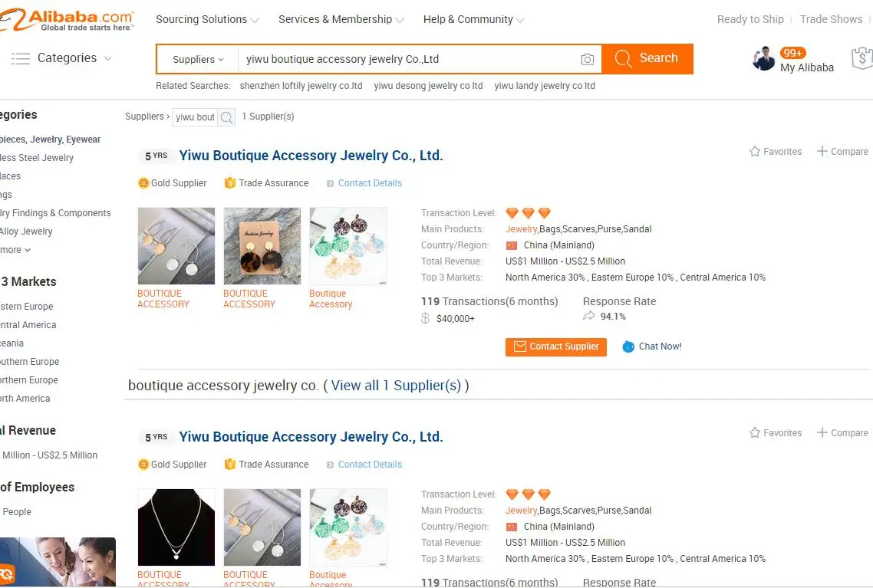Screen dimensions: 873x588
Task: Click the magnifier icon in suppliers breadcrumb search
Action: (226, 117)
